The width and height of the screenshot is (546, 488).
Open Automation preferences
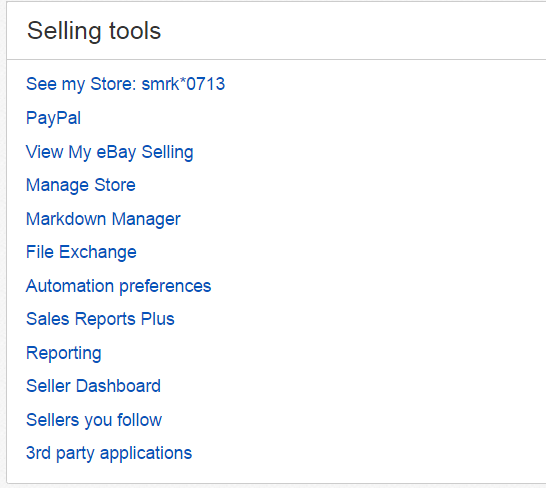pyautogui.click(x=119, y=286)
